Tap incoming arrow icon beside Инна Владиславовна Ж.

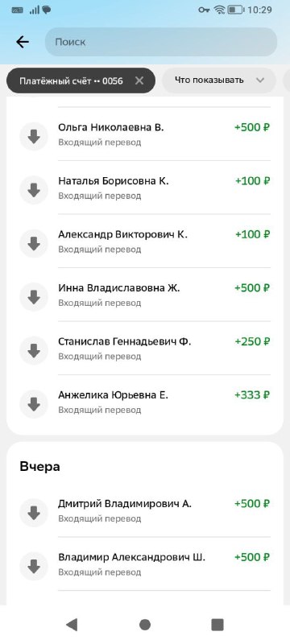coord(34,297)
